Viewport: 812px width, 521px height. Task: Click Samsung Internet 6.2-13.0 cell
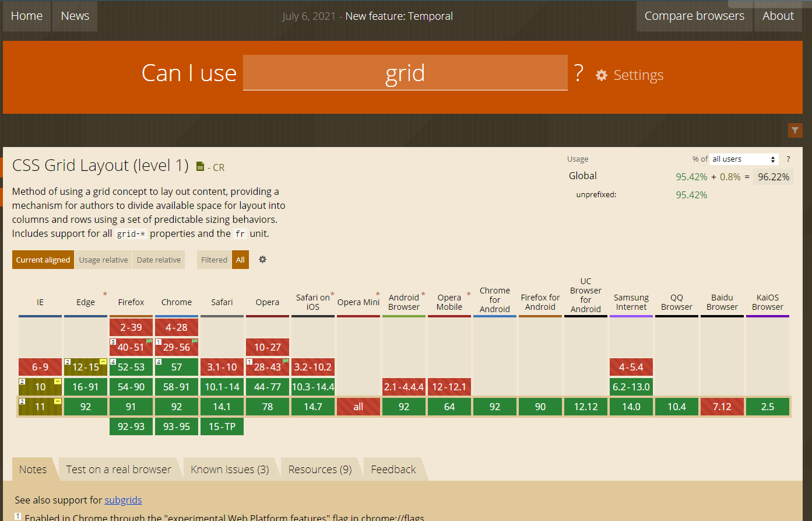631,387
